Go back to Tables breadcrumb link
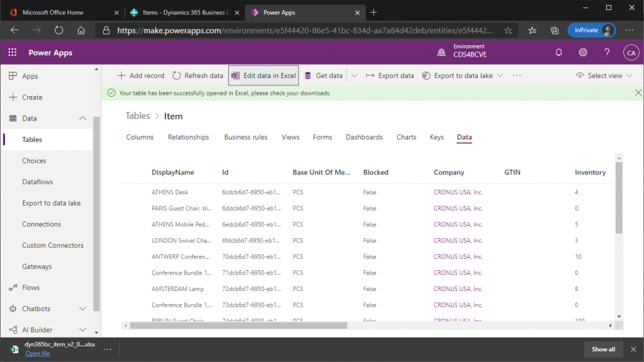644x362 pixels. tap(138, 116)
